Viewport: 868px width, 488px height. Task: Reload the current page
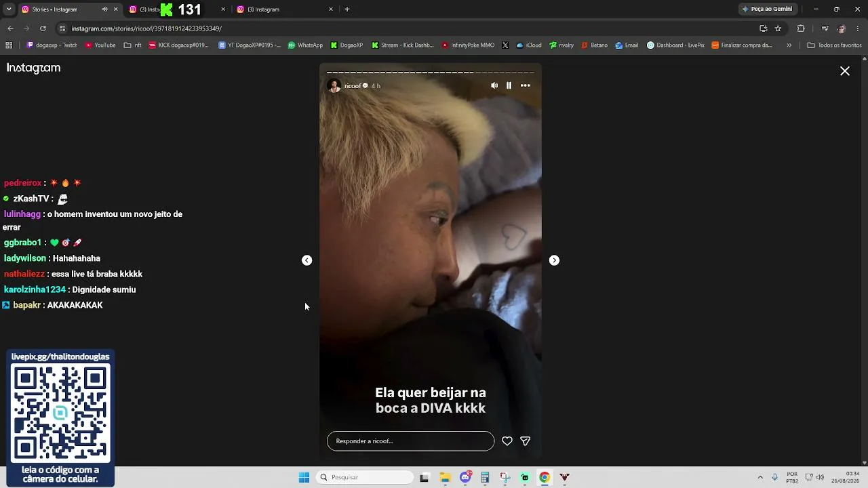pyautogui.click(x=43, y=28)
